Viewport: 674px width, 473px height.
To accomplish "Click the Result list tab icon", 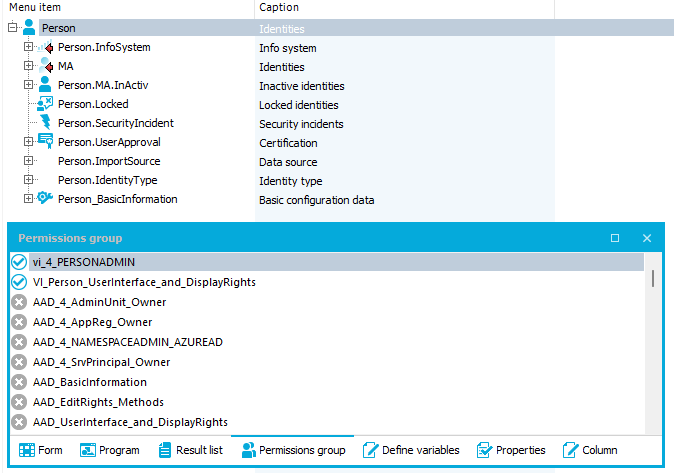I will click(x=165, y=450).
